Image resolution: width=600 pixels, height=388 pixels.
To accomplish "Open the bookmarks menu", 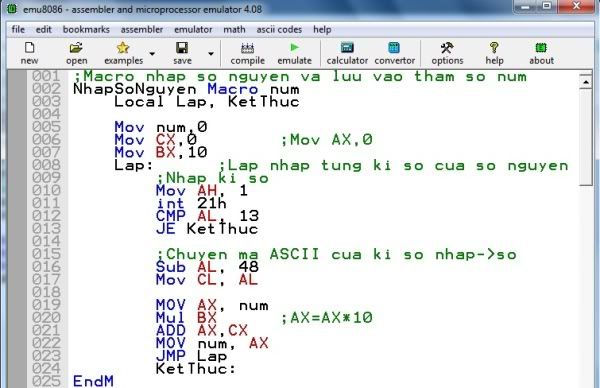I will tap(86, 29).
